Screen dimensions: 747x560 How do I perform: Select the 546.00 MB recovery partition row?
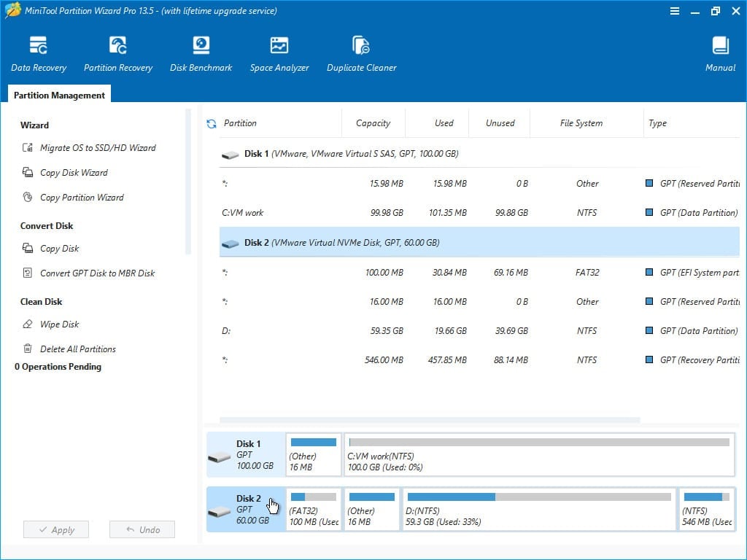tap(479, 360)
